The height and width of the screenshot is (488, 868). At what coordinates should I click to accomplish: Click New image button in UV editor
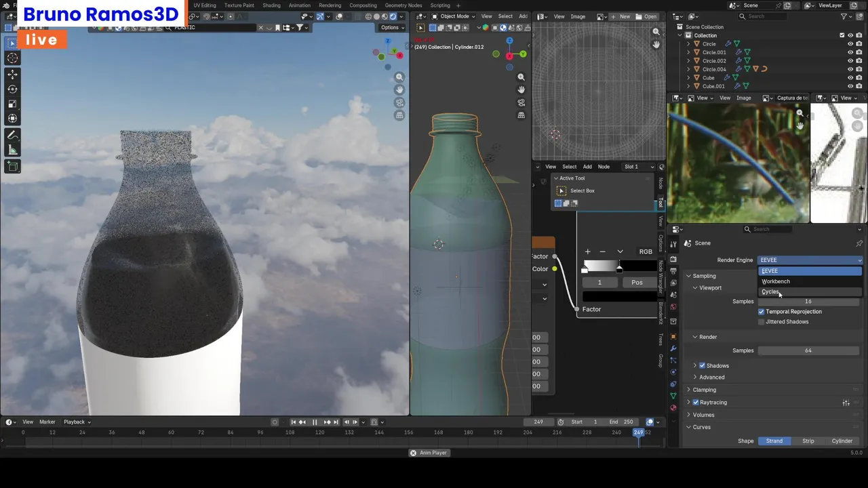[x=620, y=16]
